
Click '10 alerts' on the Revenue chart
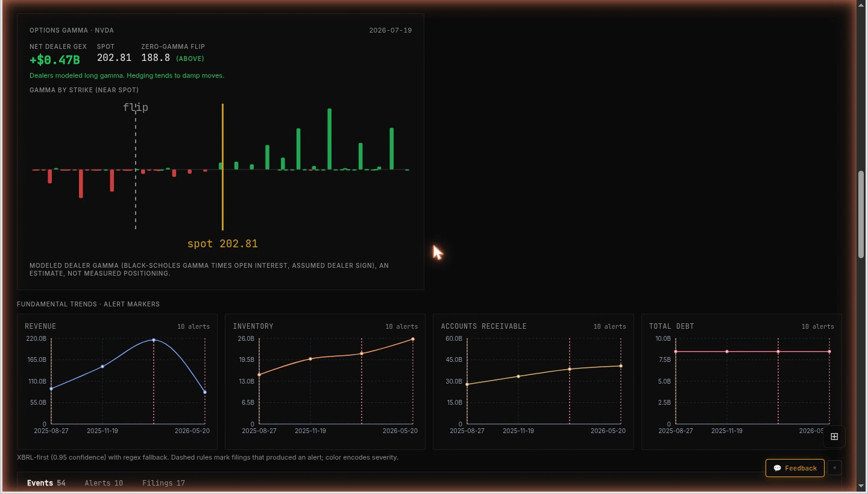pyautogui.click(x=193, y=326)
